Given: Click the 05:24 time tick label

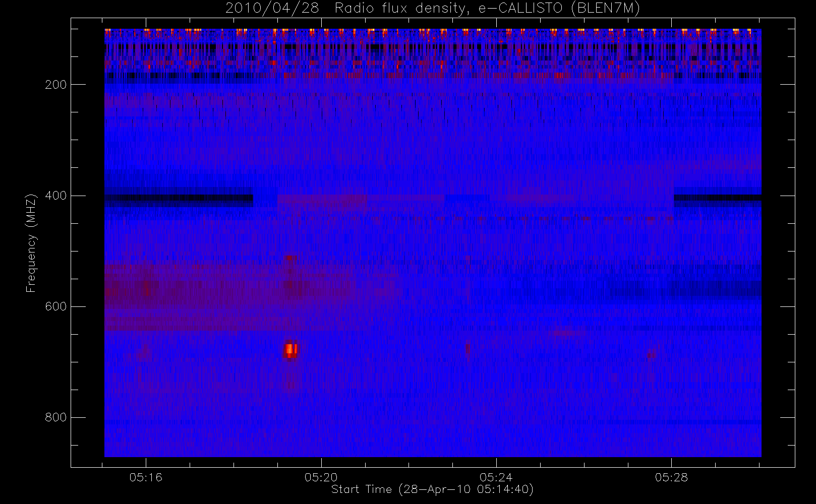Looking at the screenshot, I should click(496, 477).
